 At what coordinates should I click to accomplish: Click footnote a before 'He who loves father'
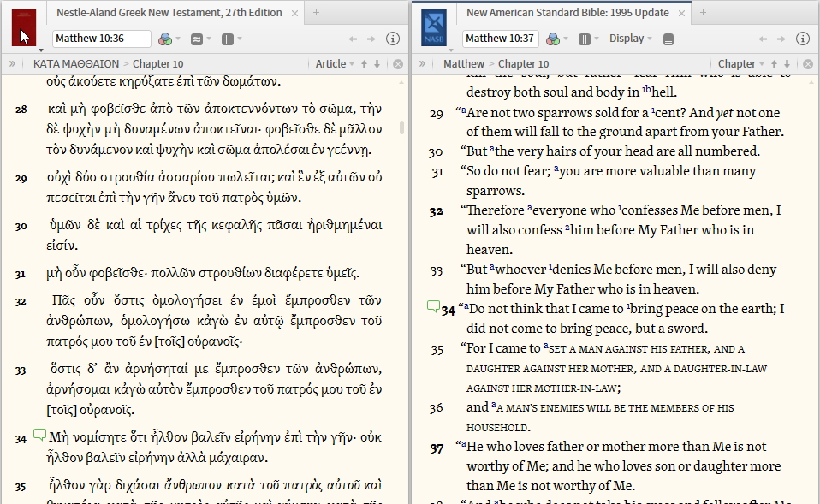point(463,443)
